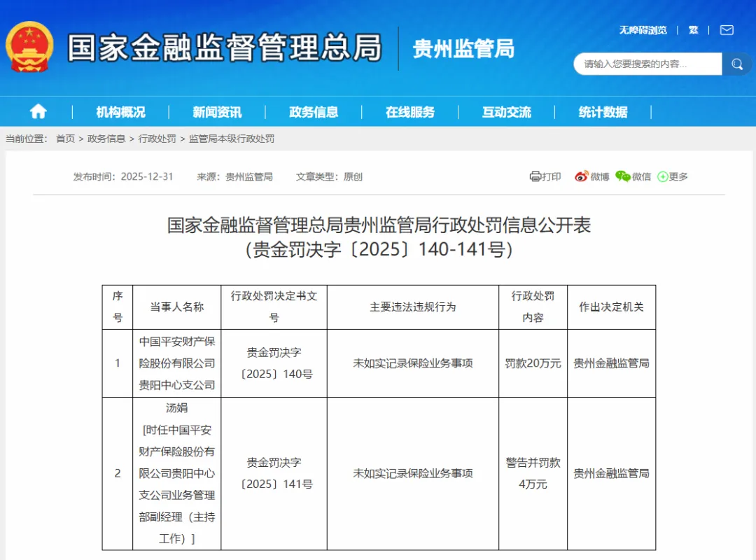The width and height of the screenshot is (756, 560).
Task: Click the 行政处罚内容 column header
Action: [533, 307]
